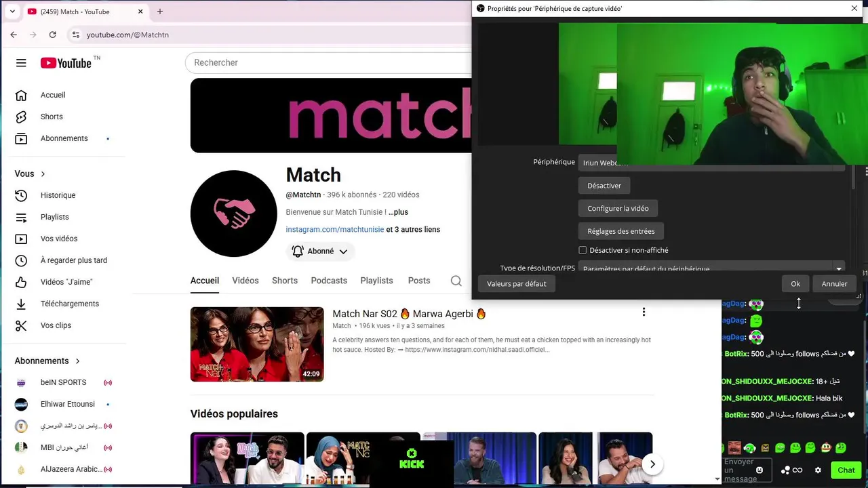Image resolution: width=868 pixels, height=488 pixels.
Task: Open the Match channel avatar
Action: click(x=234, y=213)
